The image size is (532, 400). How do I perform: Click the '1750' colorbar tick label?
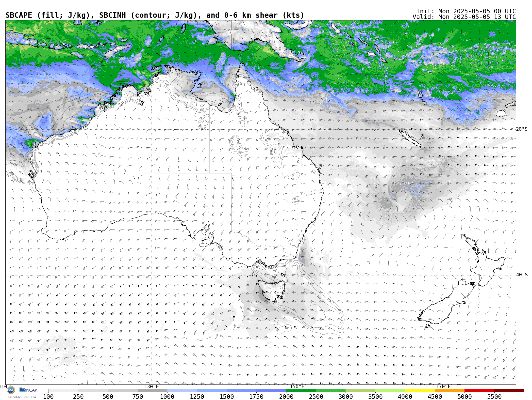pyautogui.click(x=256, y=397)
